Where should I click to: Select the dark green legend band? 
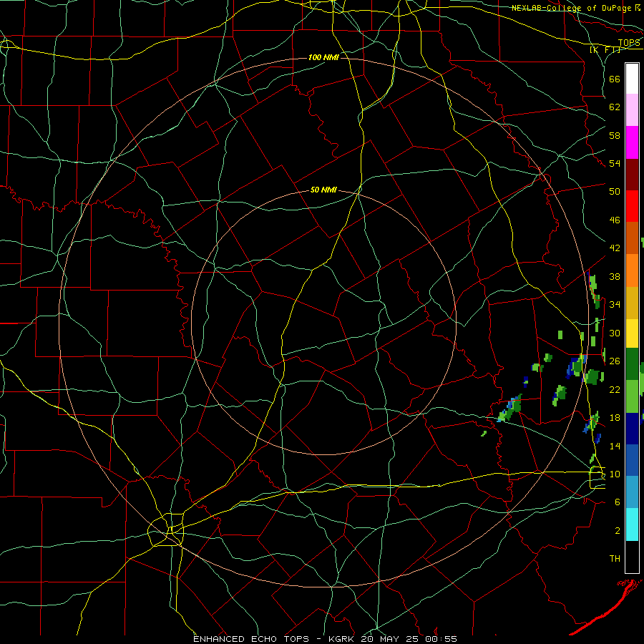click(632, 364)
